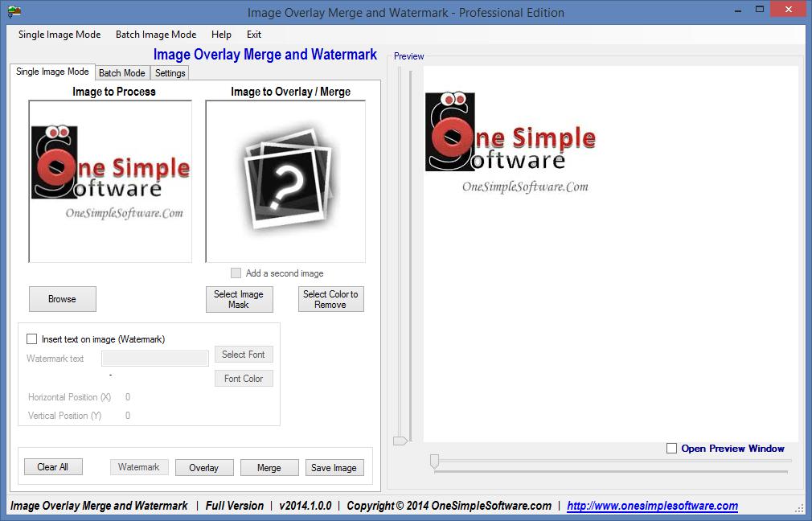Open the Single Image Mode menu
This screenshot has width=812, height=521.
coord(59,35)
